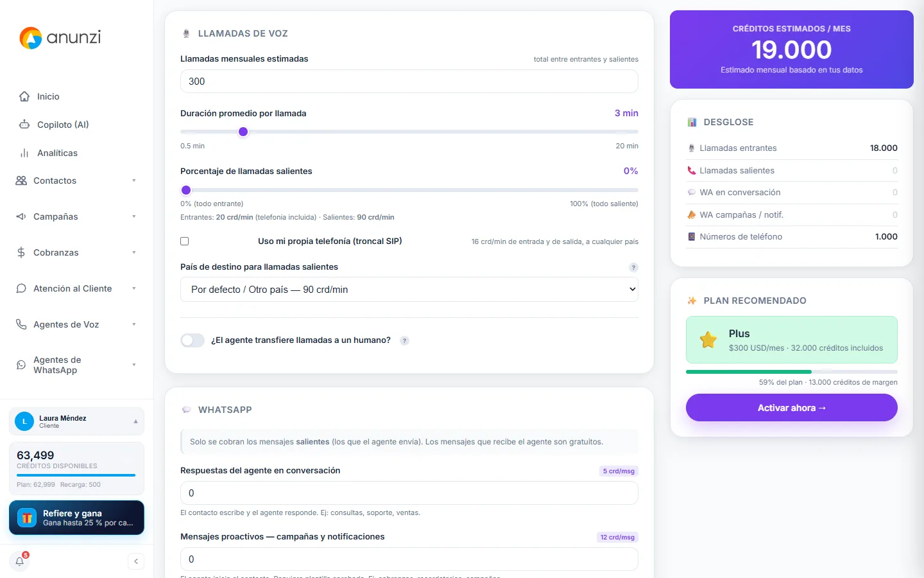Image resolution: width=924 pixels, height=578 pixels.
Task: Expand the Cobranzas submenu arrow
Action: 134,252
